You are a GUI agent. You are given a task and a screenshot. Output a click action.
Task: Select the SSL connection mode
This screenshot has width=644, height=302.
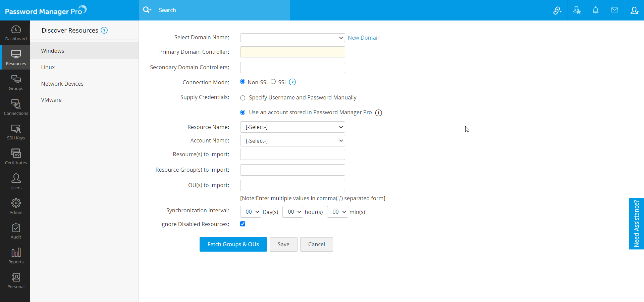[273, 82]
